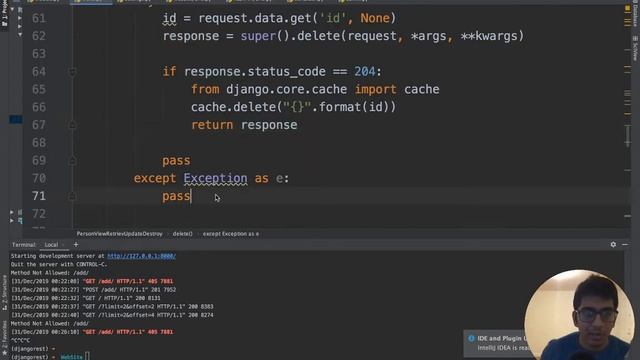The image size is (640, 360).
Task: Click the 'Quit the server with CONTROL-C.' line
Action: pos(59,264)
